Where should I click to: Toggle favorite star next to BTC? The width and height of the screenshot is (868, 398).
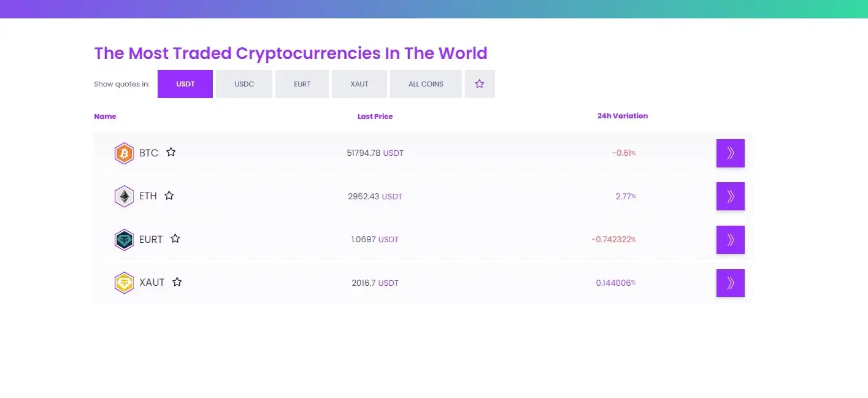(x=171, y=152)
